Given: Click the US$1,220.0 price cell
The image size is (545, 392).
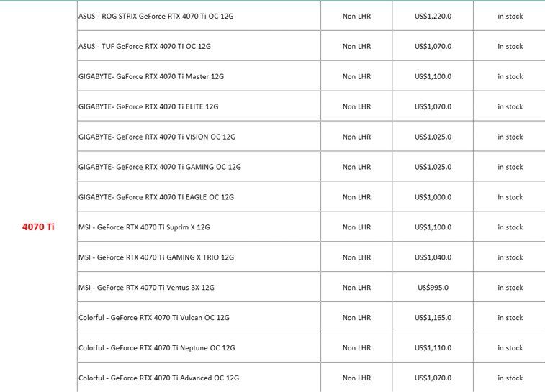Looking at the screenshot, I should [433, 16].
